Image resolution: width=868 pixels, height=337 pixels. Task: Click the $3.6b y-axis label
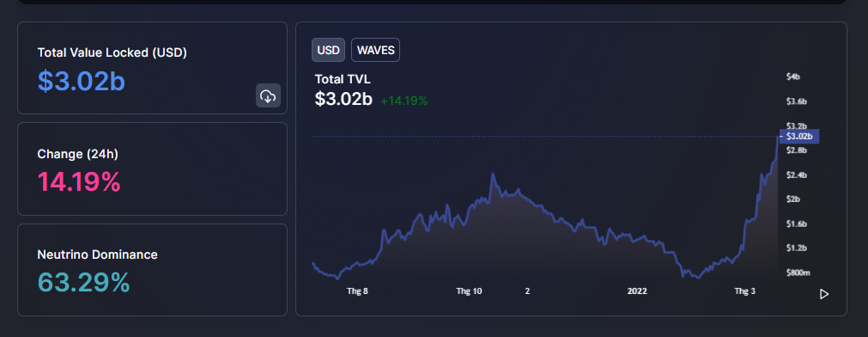797,101
